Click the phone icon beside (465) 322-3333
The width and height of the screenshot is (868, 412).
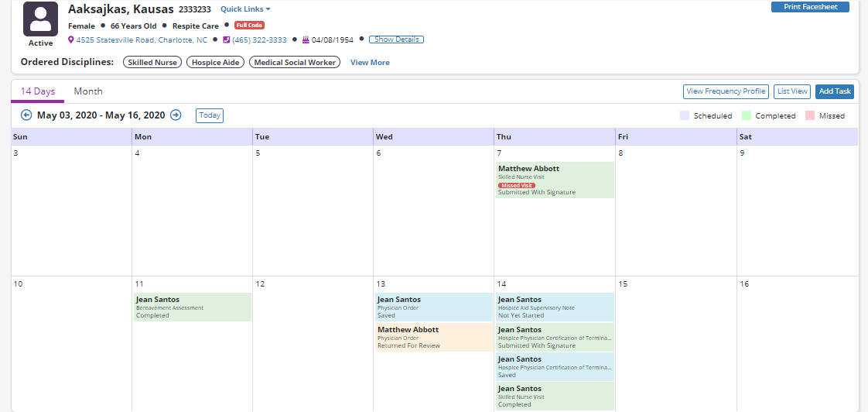pos(227,39)
